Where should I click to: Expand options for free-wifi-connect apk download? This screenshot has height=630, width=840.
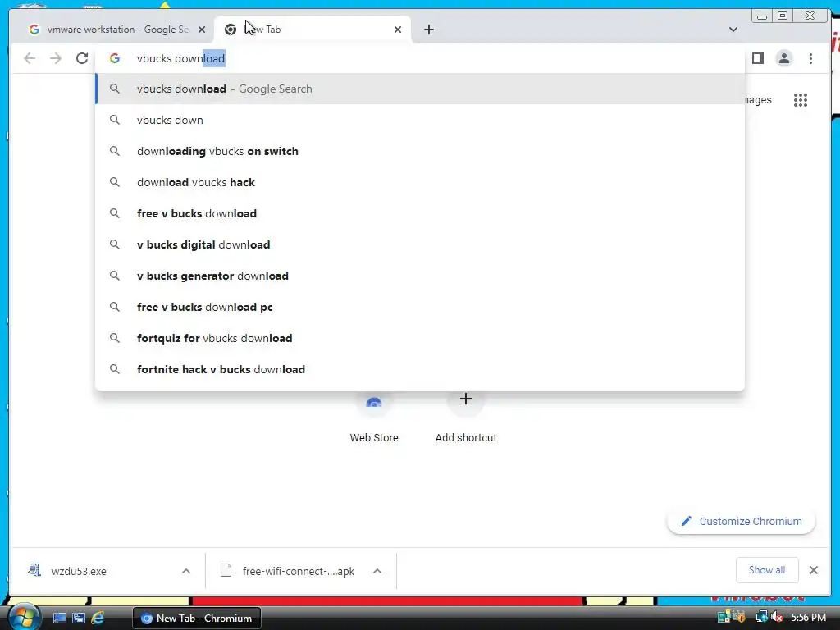click(377, 571)
